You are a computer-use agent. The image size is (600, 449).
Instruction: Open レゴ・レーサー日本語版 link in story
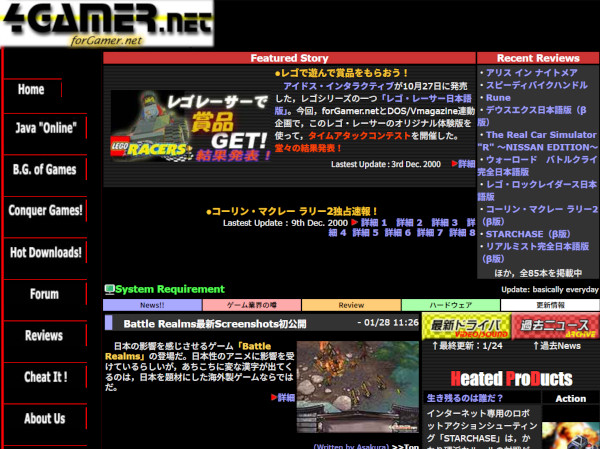[373, 104]
